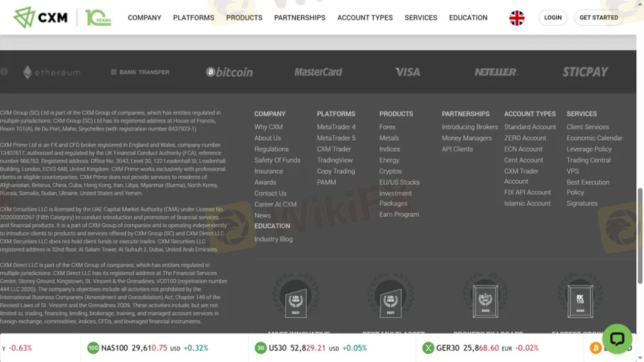Open the PARTNERSHIPS navigation menu
This screenshot has height=362, width=644.
click(300, 17)
